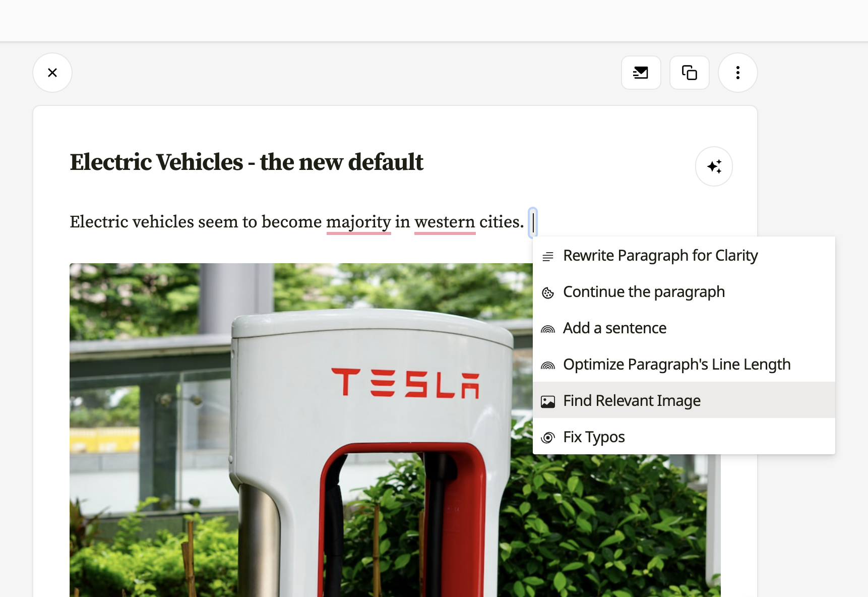
Task: Select Add a sentence menu entry
Action: [684, 328]
